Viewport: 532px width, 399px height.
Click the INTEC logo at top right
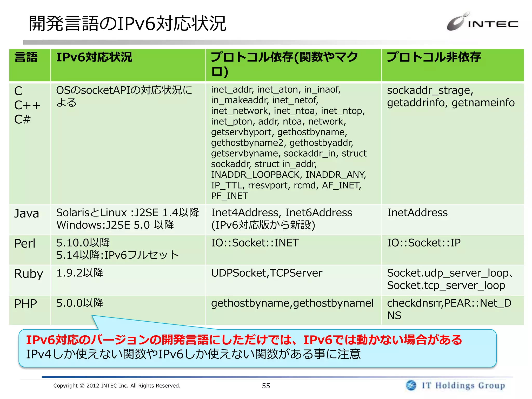pos(482,22)
